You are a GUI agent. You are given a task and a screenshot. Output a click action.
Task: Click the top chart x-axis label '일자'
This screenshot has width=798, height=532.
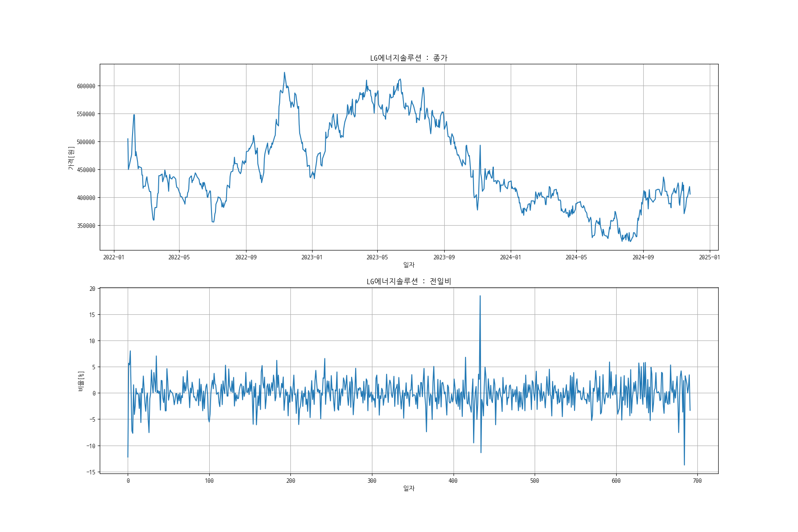click(x=409, y=265)
